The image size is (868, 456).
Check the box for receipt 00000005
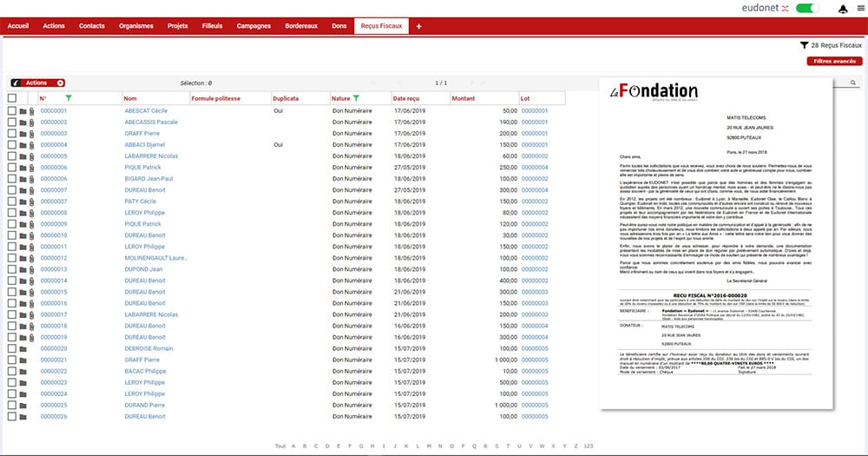click(x=11, y=156)
